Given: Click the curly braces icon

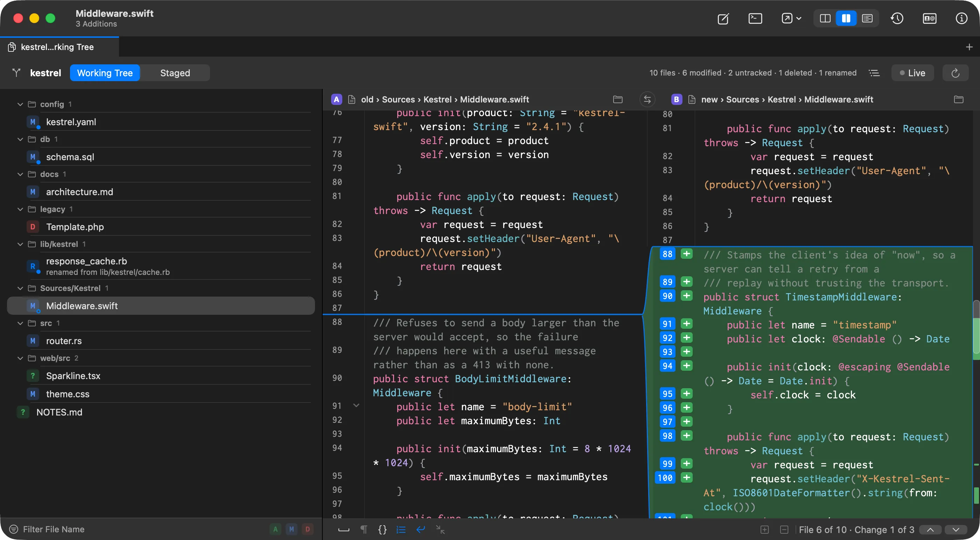Looking at the screenshot, I should point(382,530).
